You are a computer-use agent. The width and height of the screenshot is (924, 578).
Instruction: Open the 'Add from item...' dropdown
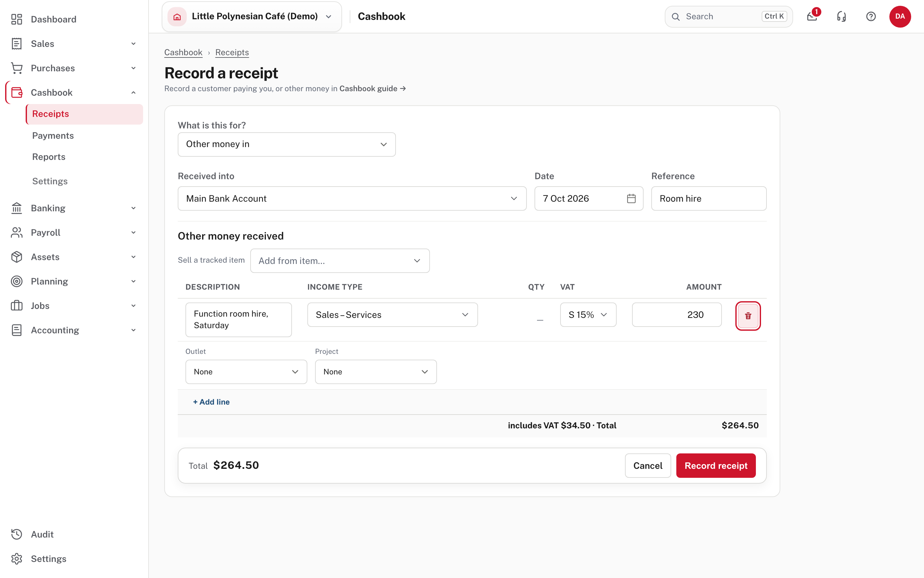(340, 261)
